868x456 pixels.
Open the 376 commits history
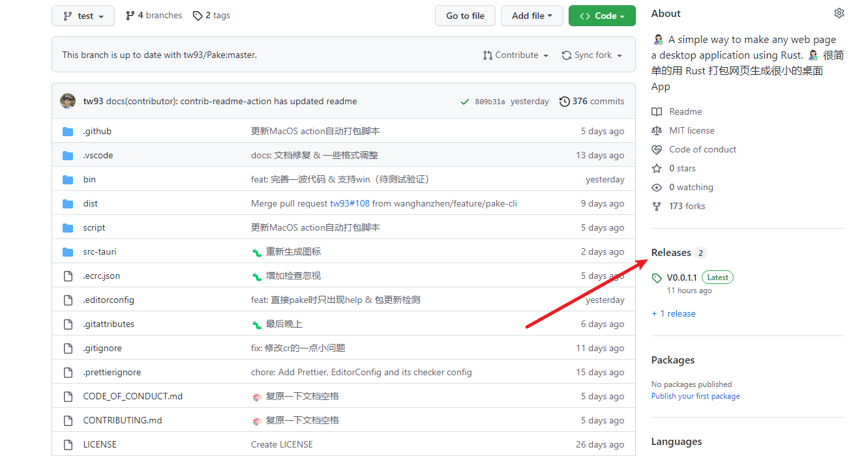591,102
